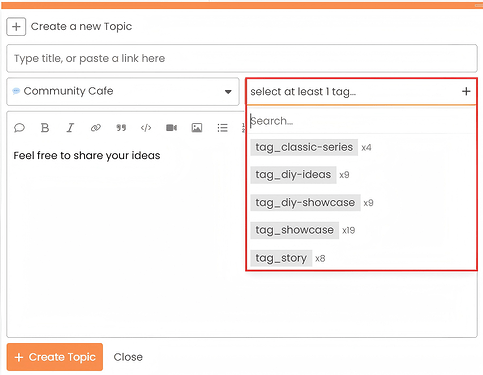The width and height of the screenshot is (483, 375).
Task: Click the speech bubble whisper icon
Action: 19,128
